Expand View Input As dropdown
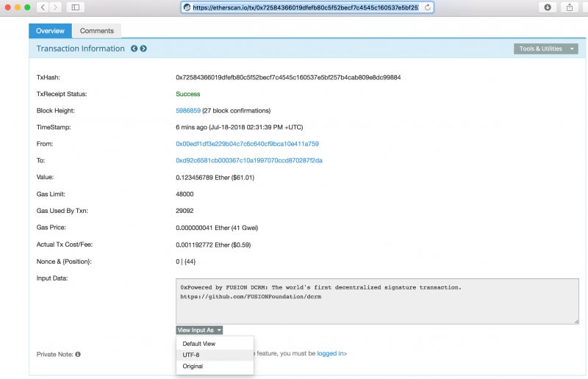 (199, 330)
